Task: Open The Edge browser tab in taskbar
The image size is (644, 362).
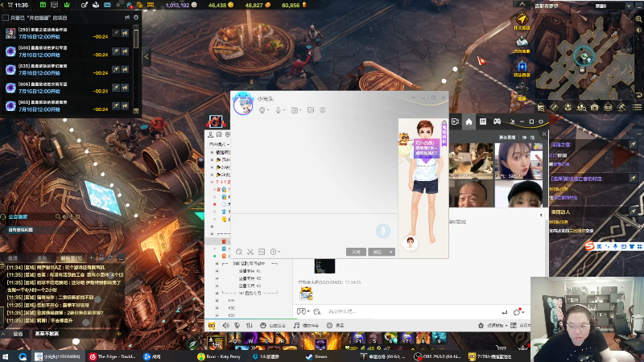Action: click(112, 356)
